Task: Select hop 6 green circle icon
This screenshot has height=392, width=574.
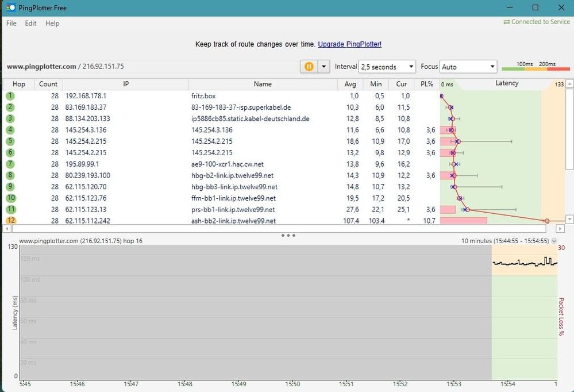Action: click(10, 152)
